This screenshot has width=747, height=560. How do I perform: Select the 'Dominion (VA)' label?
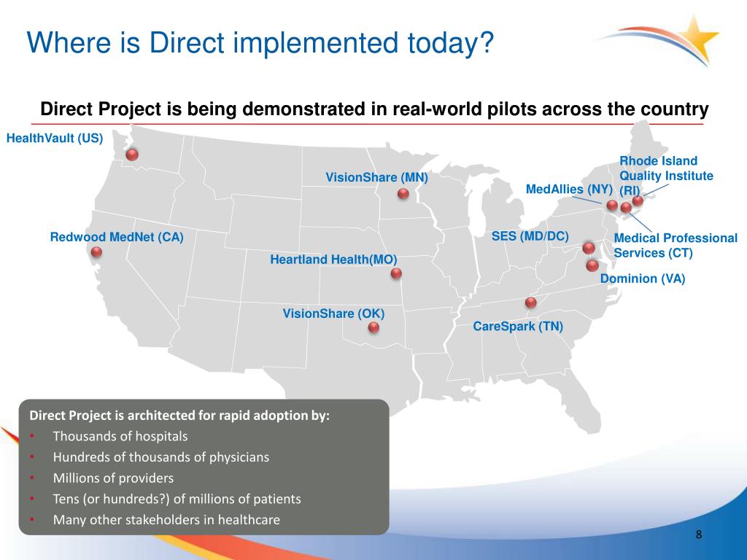point(643,279)
